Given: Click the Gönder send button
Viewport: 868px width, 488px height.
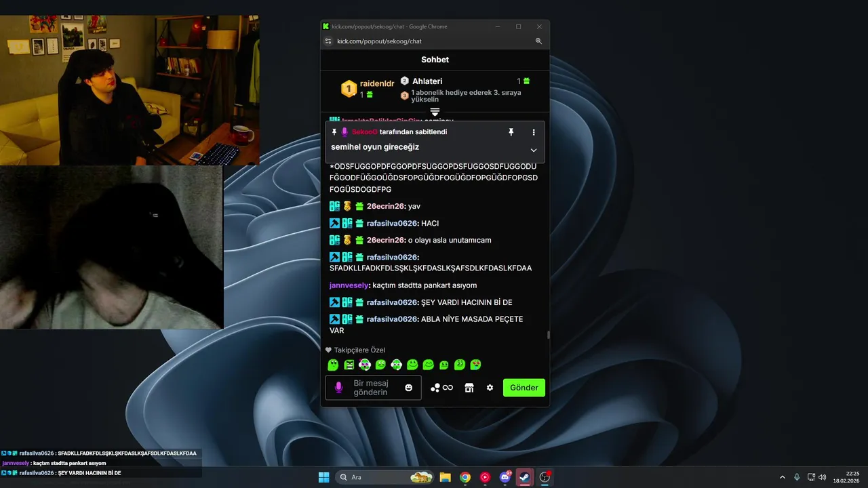Looking at the screenshot, I should tap(524, 388).
